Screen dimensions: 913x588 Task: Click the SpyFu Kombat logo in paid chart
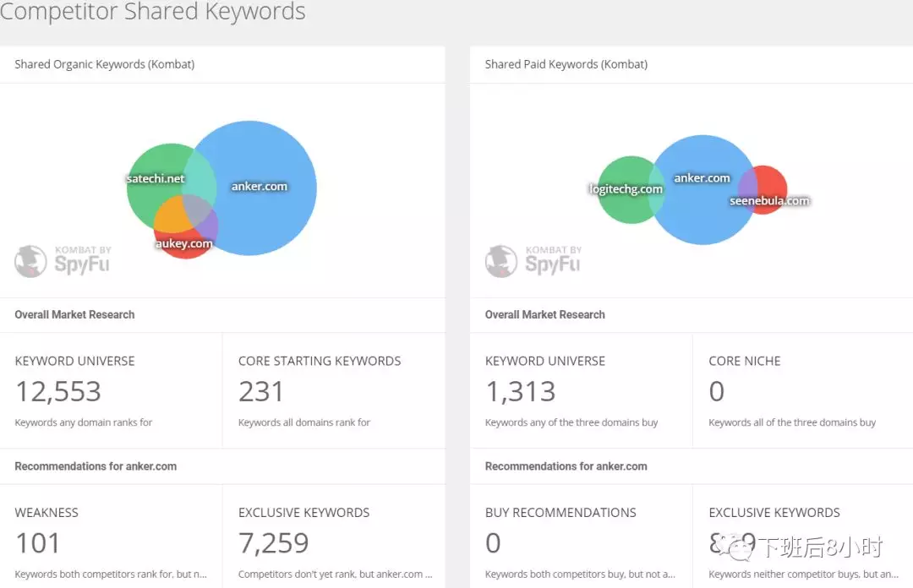coord(533,261)
